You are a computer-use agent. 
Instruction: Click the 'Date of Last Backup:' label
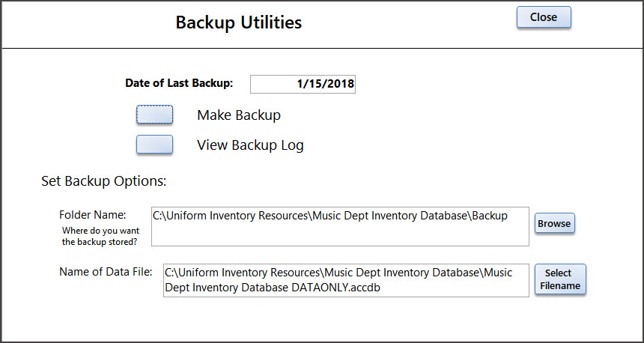179,83
